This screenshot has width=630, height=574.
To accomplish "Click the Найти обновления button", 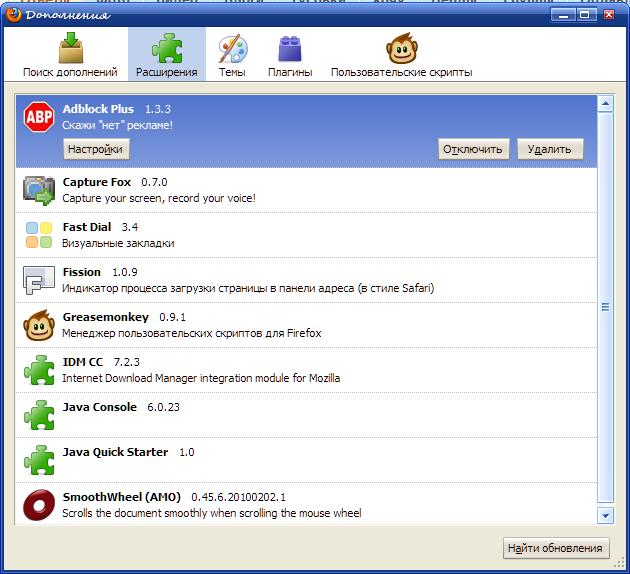I will 556,548.
